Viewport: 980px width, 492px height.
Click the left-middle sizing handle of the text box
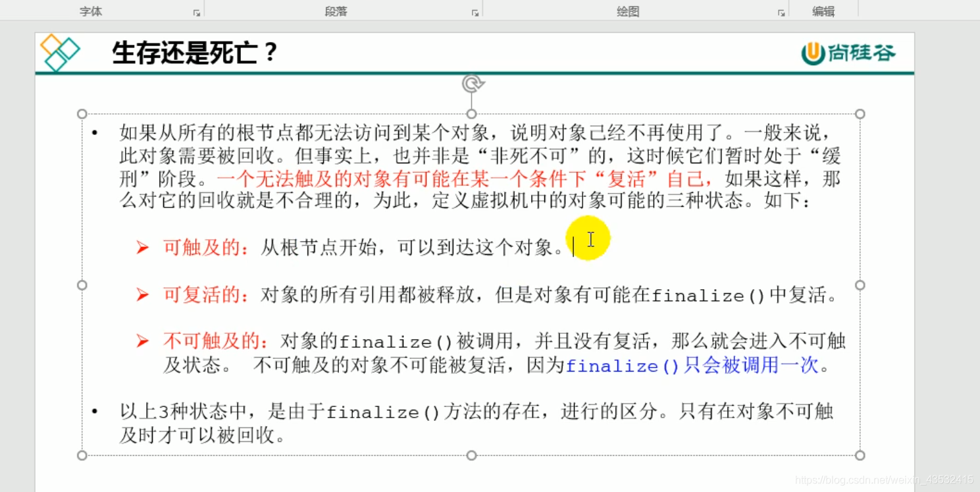[82, 285]
